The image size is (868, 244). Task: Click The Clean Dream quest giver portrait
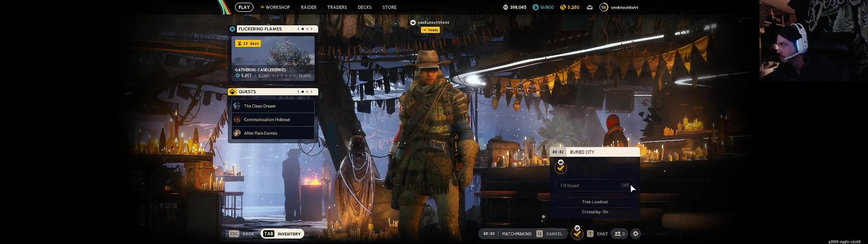[237, 106]
